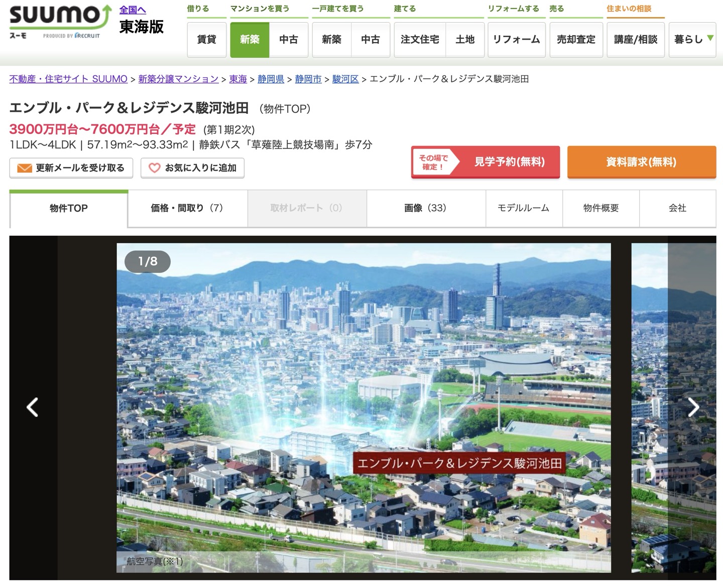Switch to the 画像 (33) tab
The image size is (723, 588).
tap(426, 208)
